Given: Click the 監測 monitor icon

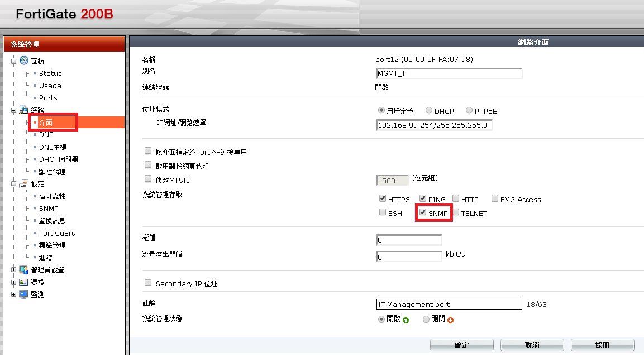Looking at the screenshot, I should (x=24, y=294).
